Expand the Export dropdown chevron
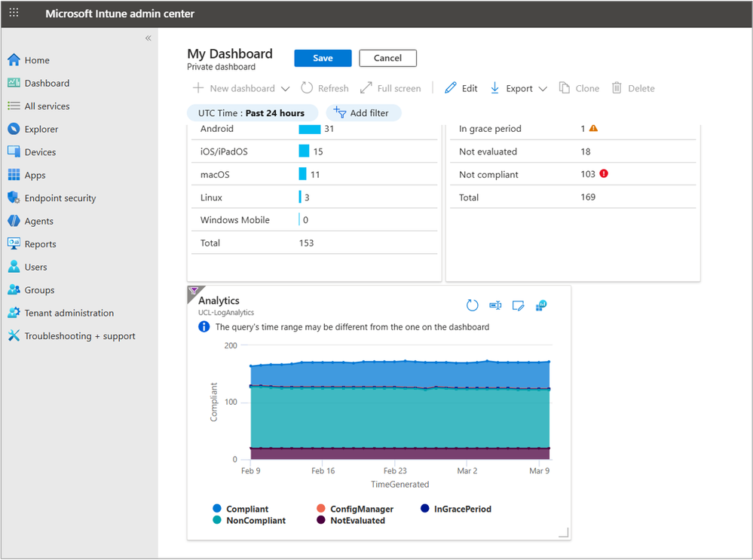753x560 pixels. 543,89
